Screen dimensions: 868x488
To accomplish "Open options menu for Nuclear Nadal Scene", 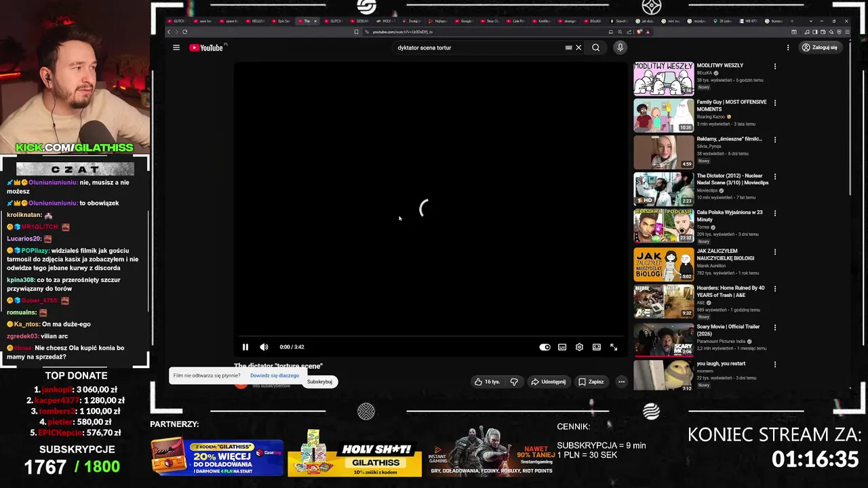I will coord(775,176).
